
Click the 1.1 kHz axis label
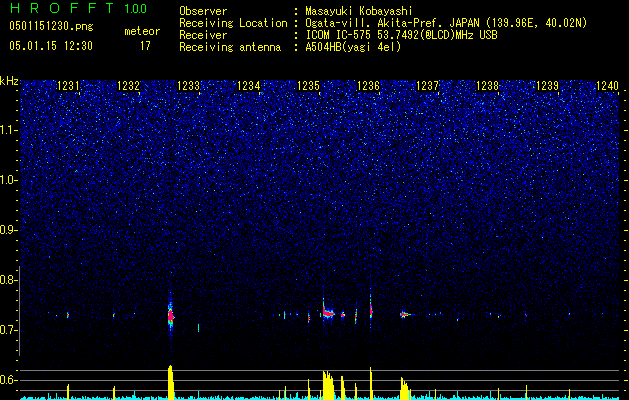pos(8,130)
